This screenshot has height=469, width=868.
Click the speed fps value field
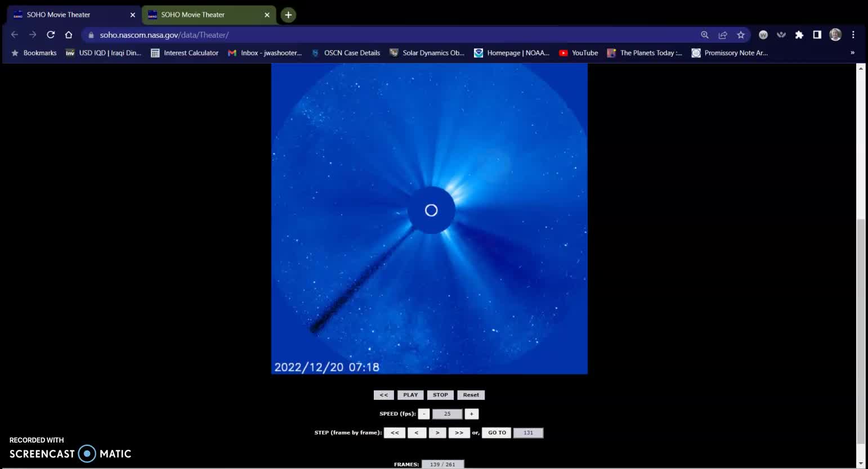click(x=448, y=414)
